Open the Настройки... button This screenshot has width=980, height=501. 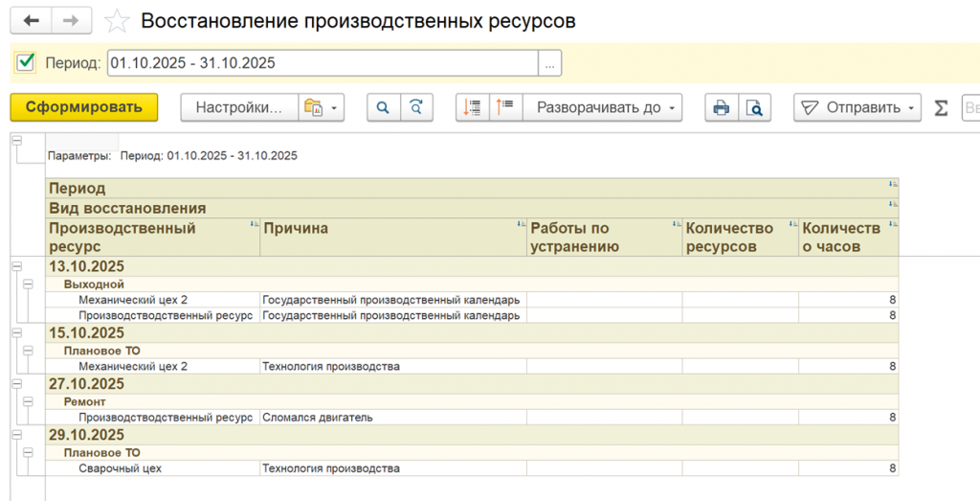pyautogui.click(x=239, y=107)
